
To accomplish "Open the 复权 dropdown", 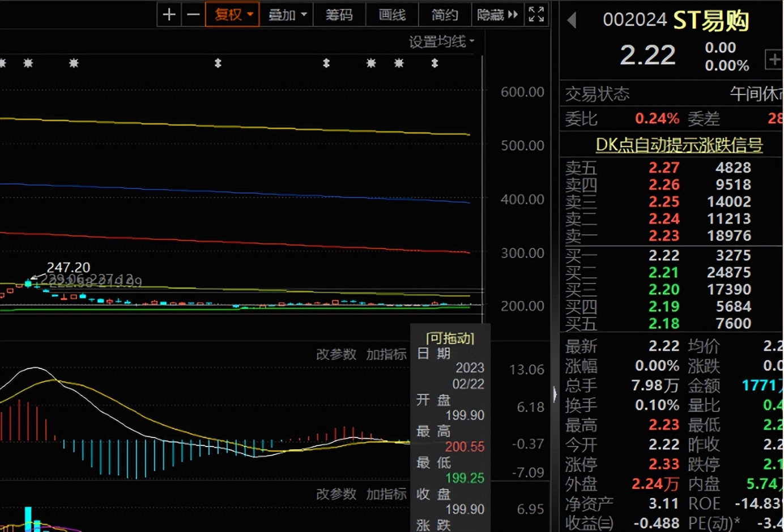I will 232,15.
